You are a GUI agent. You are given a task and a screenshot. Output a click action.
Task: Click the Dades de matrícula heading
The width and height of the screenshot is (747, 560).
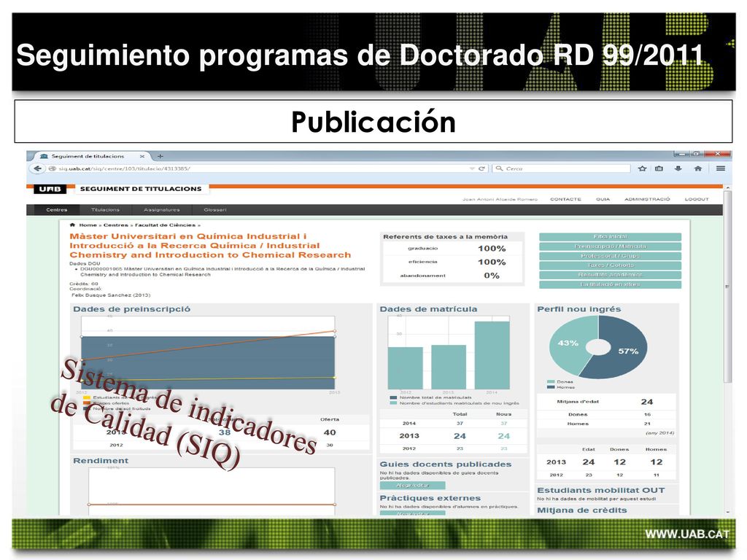pos(428,309)
